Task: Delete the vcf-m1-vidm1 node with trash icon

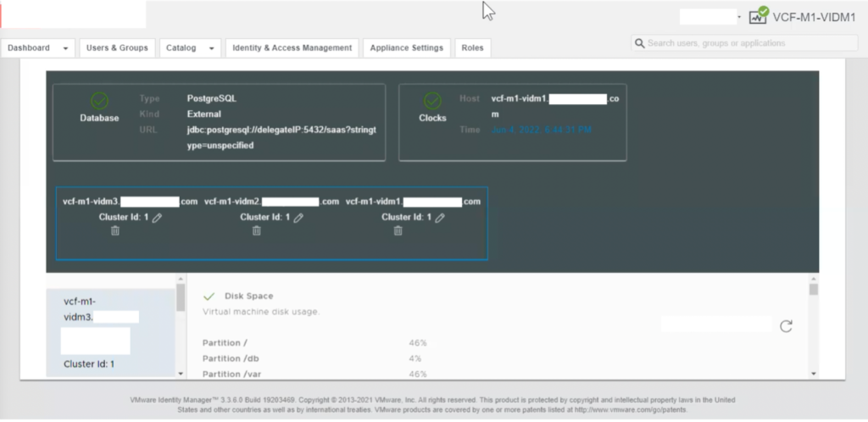Action: coord(398,230)
